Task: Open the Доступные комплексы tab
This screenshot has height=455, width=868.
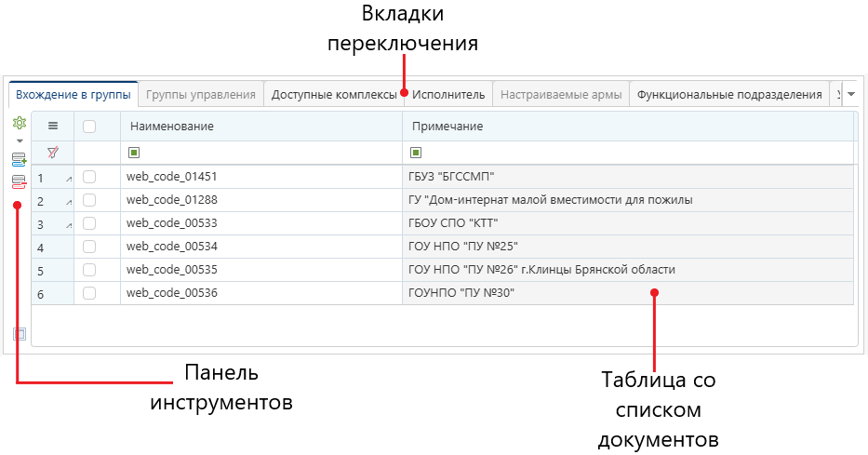Action: pyautogui.click(x=334, y=95)
